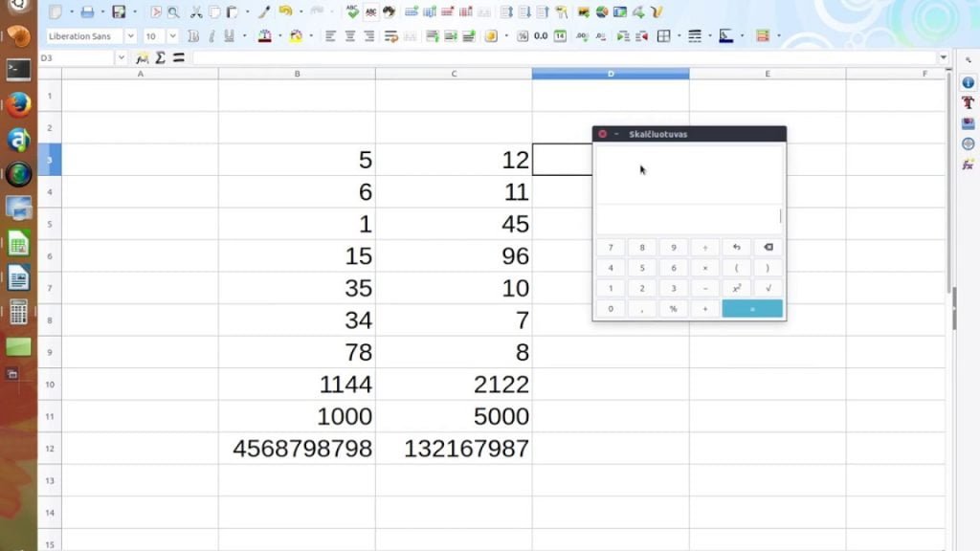Image resolution: width=980 pixels, height=551 pixels.
Task: Click calculator square root button
Action: (768, 288)
